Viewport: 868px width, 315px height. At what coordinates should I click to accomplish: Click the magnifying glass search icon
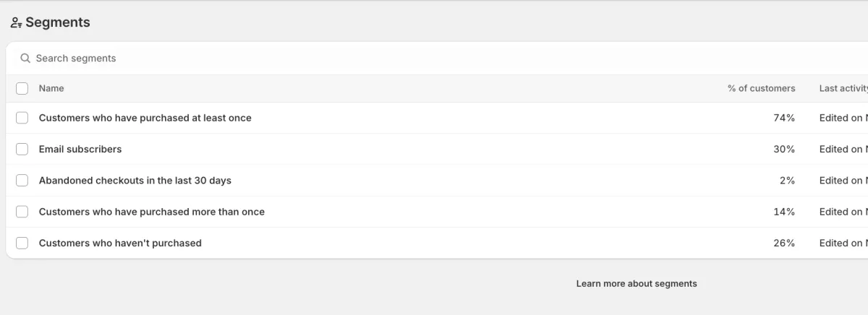pos(25,59)
